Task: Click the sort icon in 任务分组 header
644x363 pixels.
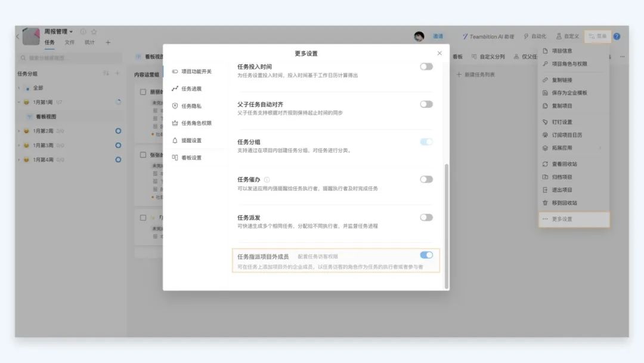Action: pyautogui.click(x=106, y=73)
